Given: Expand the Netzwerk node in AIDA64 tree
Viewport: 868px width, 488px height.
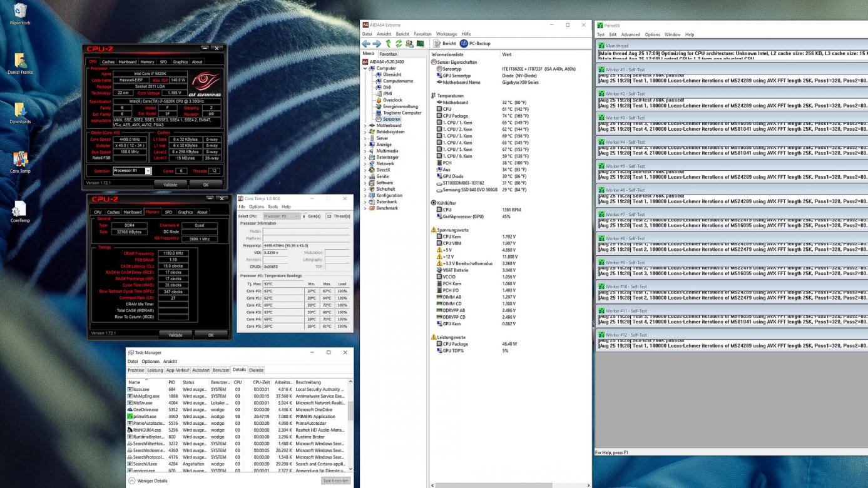Looking at the screenshot, I should [x=365, y=163].
